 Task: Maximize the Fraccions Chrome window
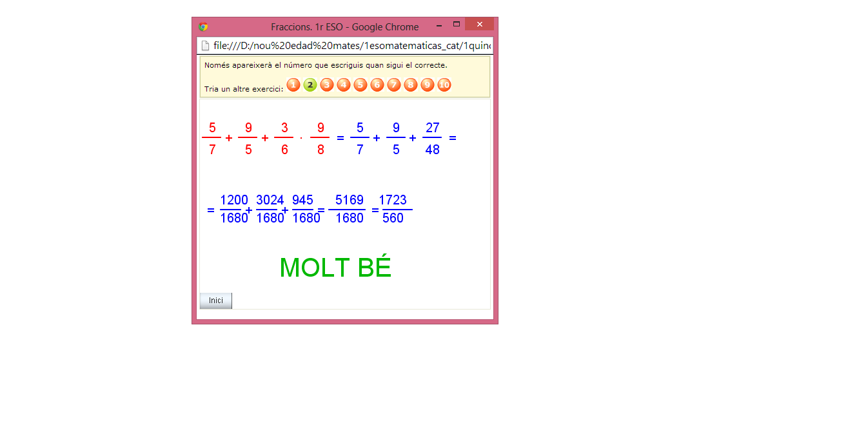[457, 25]
